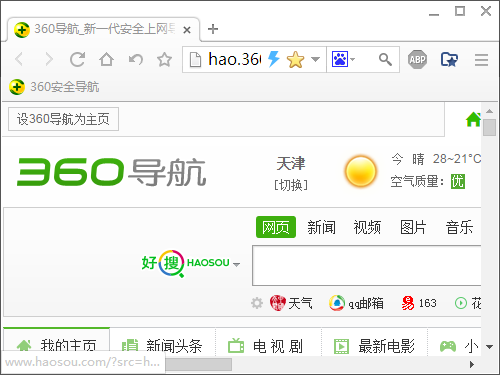The width and height of the screenshot is (500, 375).
Task: Select the 最新电影 tab
Action: coord(374,343)
